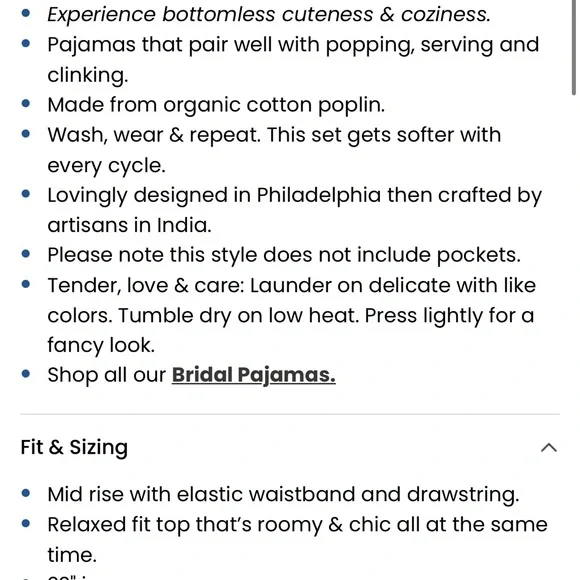Click the 'Mid rise with elastic waistband' bullet text
Image resolution: width=580 pixels, height=580 pixels.
click(x=283, y=495)
